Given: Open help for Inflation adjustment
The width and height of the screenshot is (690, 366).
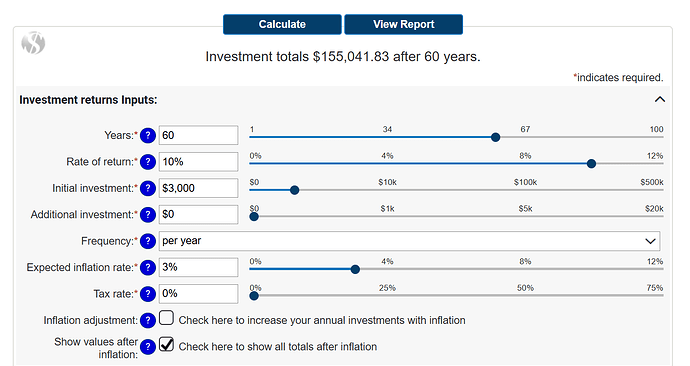Looking at the screenshot, I should coord(148,320).
